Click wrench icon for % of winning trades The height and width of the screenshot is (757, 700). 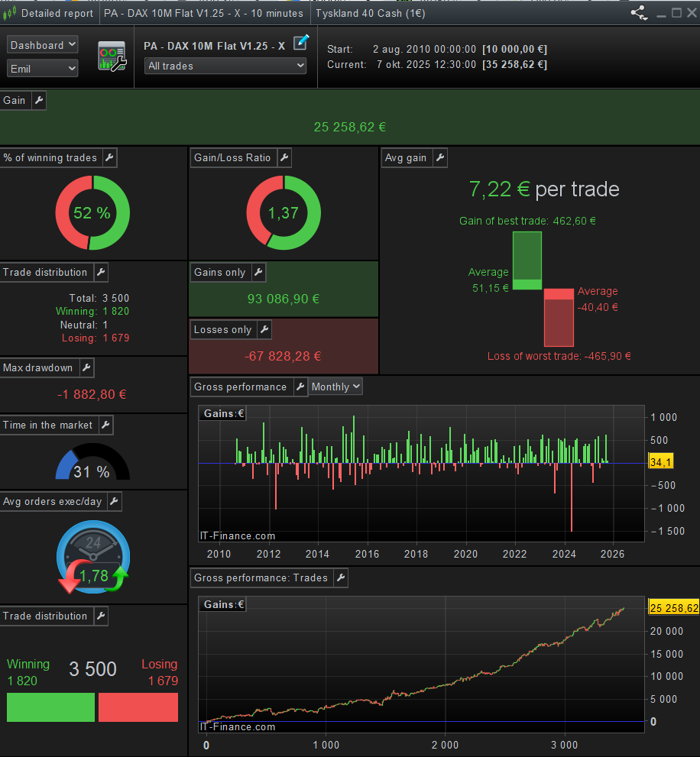pyautogui.click(x=109, y=157)
